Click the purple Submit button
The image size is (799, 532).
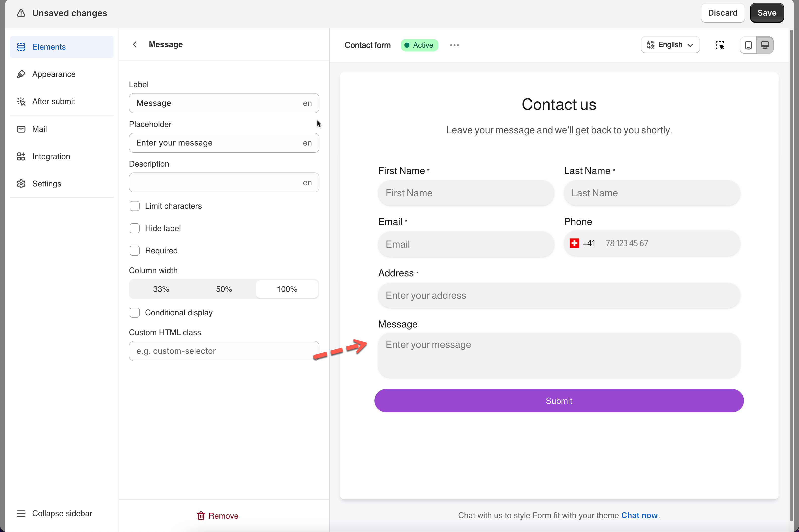tap(559, 401)
